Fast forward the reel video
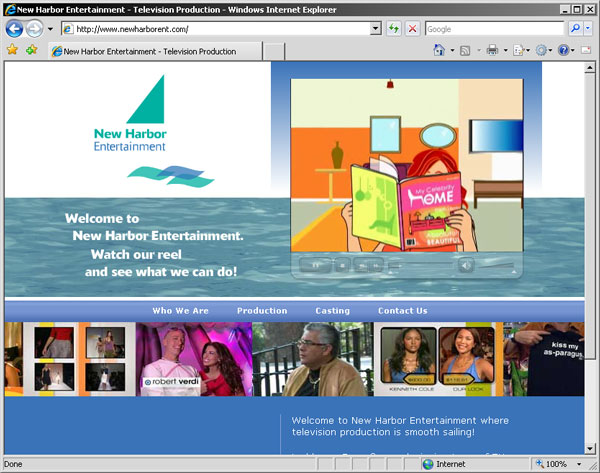This screenshot has width=600, height=473. pyautogui.click(x=376, y=265)
